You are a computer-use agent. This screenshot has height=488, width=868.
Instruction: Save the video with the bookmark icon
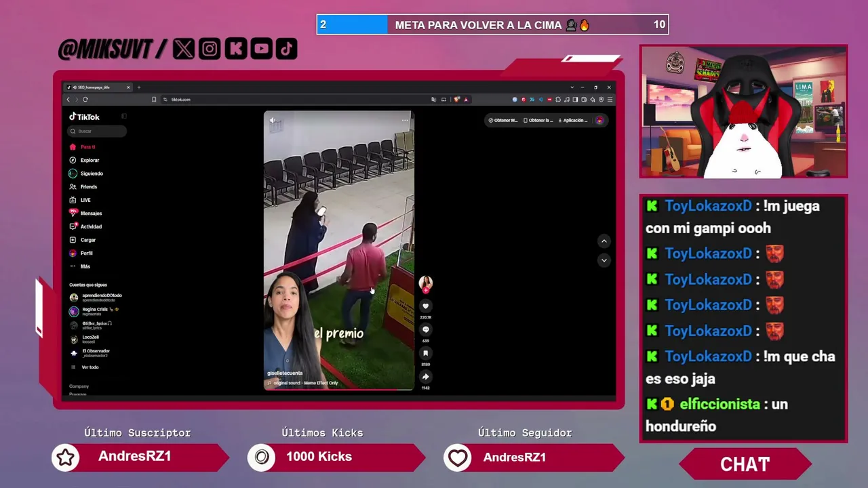pyautogui.click(x=425, y=353)
